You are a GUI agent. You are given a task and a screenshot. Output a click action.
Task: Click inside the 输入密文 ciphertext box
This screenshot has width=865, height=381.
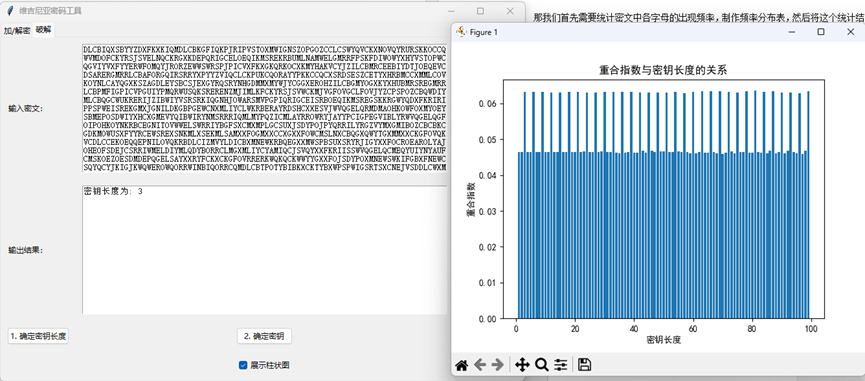(265, 109)
